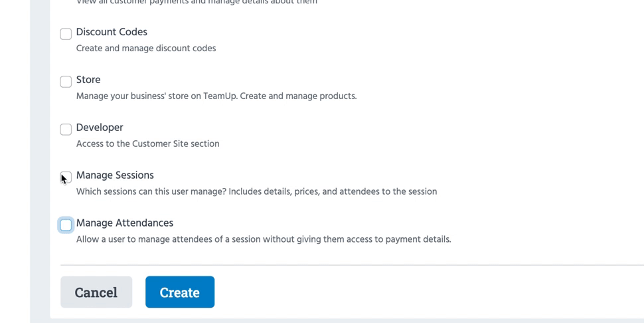The height and width of the screenshot is (323, 644).
Task: Click the "Store" label text
Action: click(88, 80)
